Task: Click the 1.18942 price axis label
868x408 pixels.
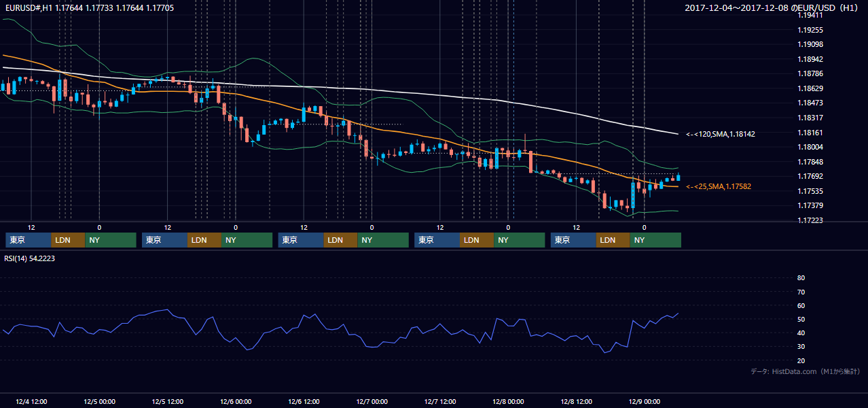Action: 810,59
